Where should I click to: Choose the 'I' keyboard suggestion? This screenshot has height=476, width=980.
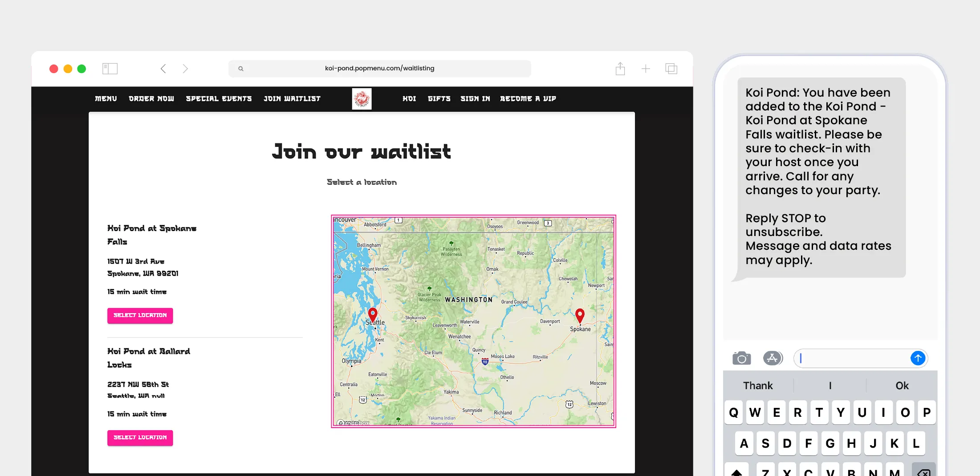[x=830, y=386]
